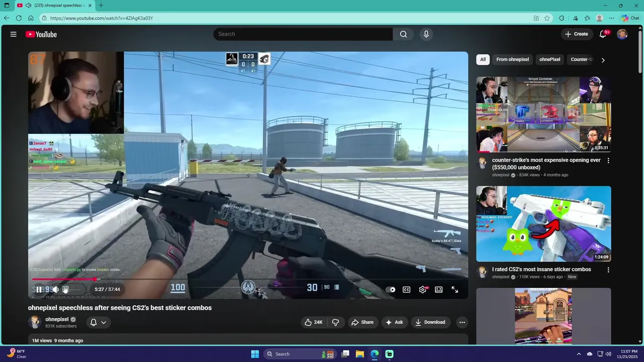Open the ohnepixel channel name link

[57, 319]
